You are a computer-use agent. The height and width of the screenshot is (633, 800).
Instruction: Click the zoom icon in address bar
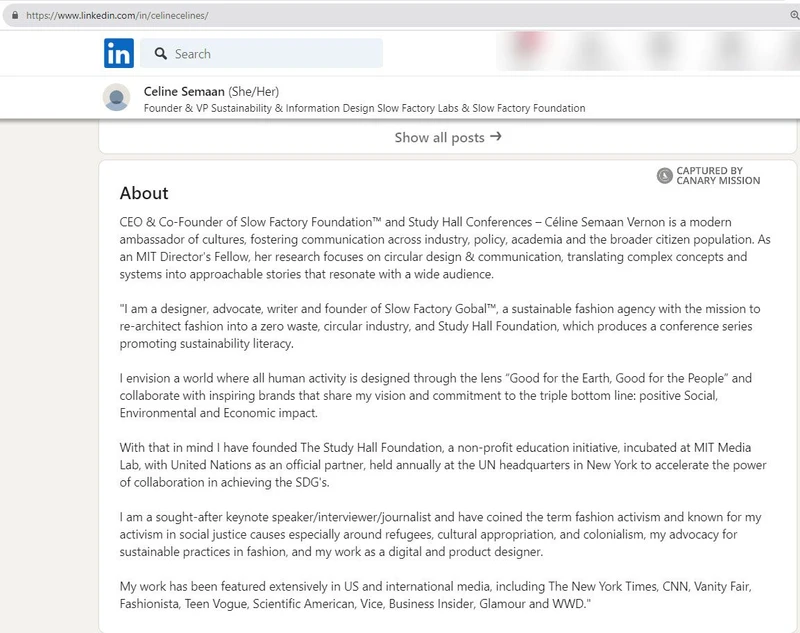pos(794,15)
